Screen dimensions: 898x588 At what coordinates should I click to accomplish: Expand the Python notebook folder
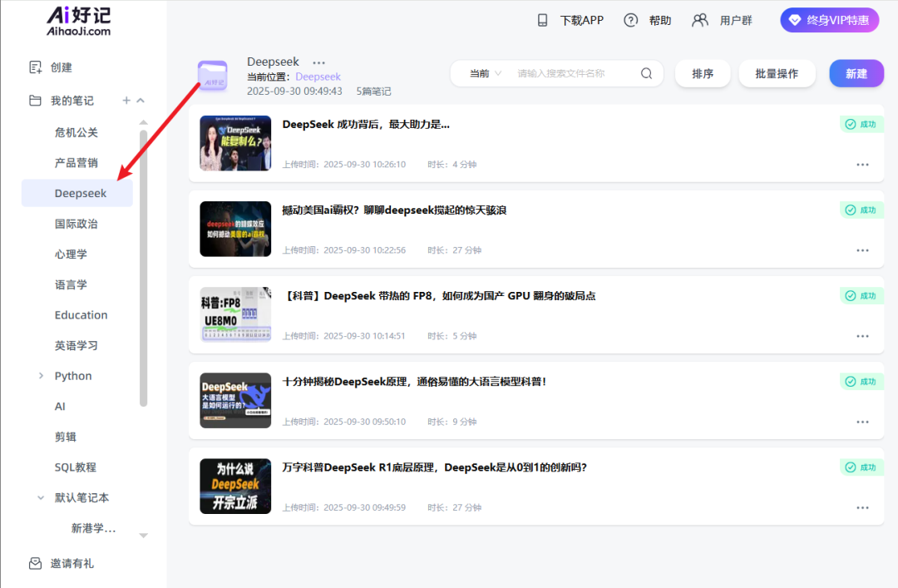pyautogui.click(x=41, y=376)
